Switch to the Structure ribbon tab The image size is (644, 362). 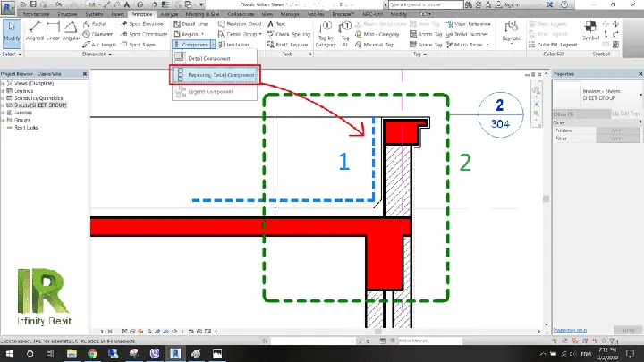tap(67, 14)
